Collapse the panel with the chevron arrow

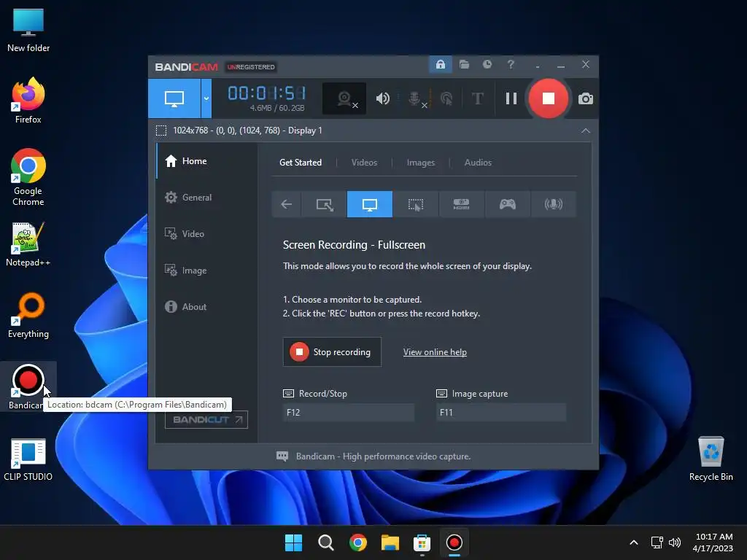coord(586,131)
